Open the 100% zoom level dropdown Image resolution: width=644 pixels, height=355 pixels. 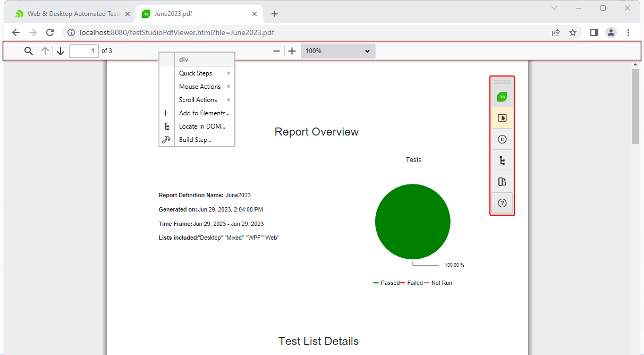(x=338, y=51)
